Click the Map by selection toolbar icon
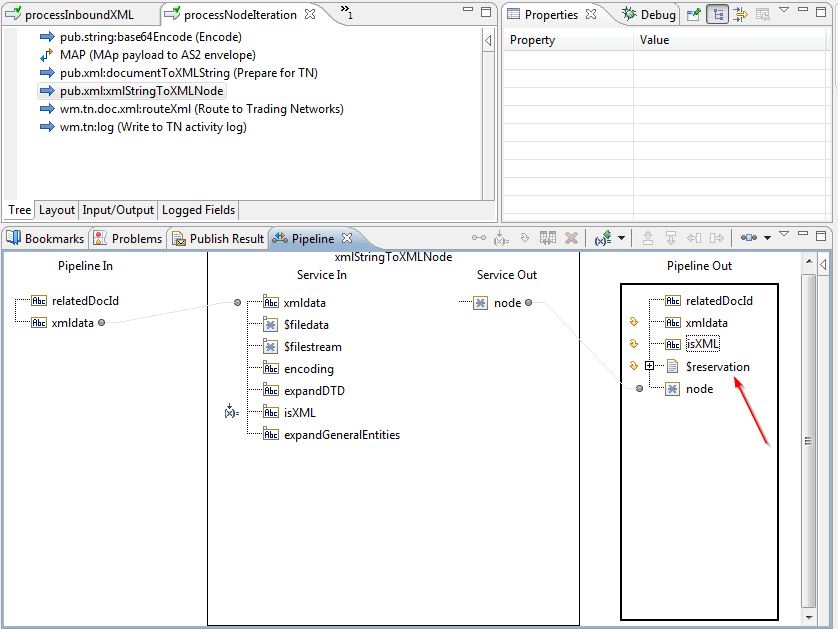The width and height of the screenshot is (838, 629). pyautogui.click(x=548, y=238)
